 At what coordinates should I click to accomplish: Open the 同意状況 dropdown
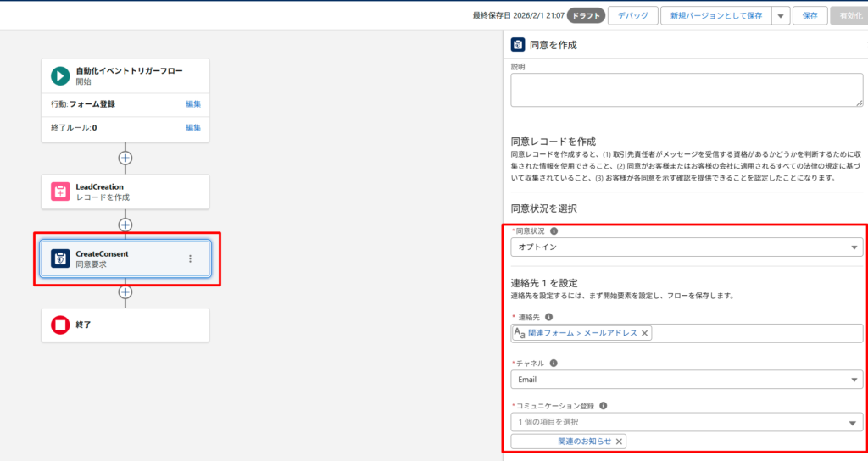(687, 247)
